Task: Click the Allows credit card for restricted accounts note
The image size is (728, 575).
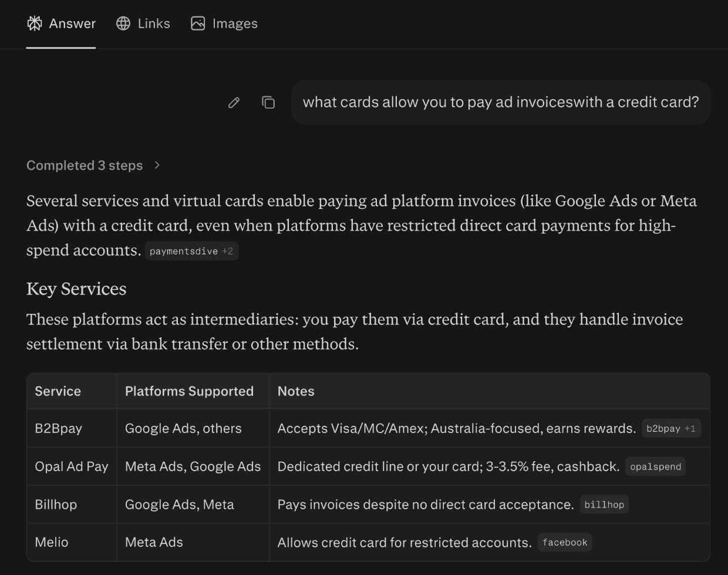Action: pyautogui.click(x=405, y=542)
